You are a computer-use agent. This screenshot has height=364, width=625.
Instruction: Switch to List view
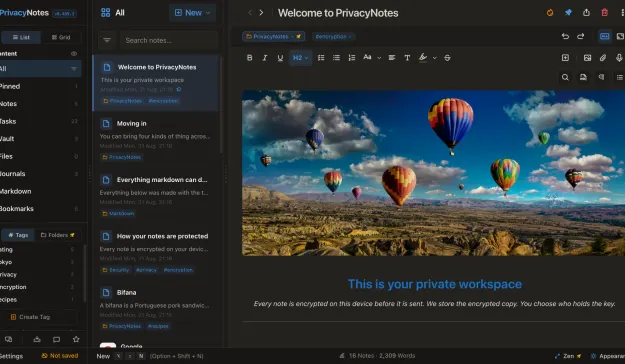(21, 37)
